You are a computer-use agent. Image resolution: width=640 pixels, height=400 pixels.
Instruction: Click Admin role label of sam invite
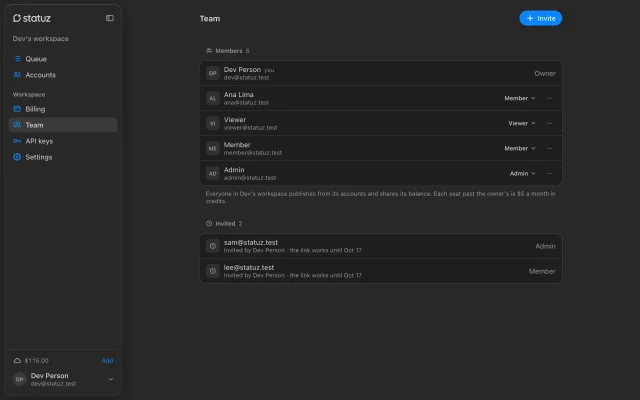pos(545,246)
